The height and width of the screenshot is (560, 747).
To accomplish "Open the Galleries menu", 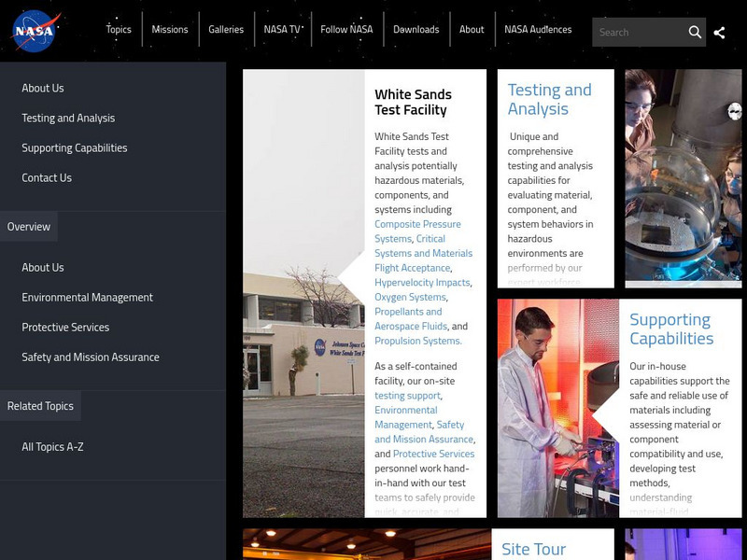I will pos(226,29).
